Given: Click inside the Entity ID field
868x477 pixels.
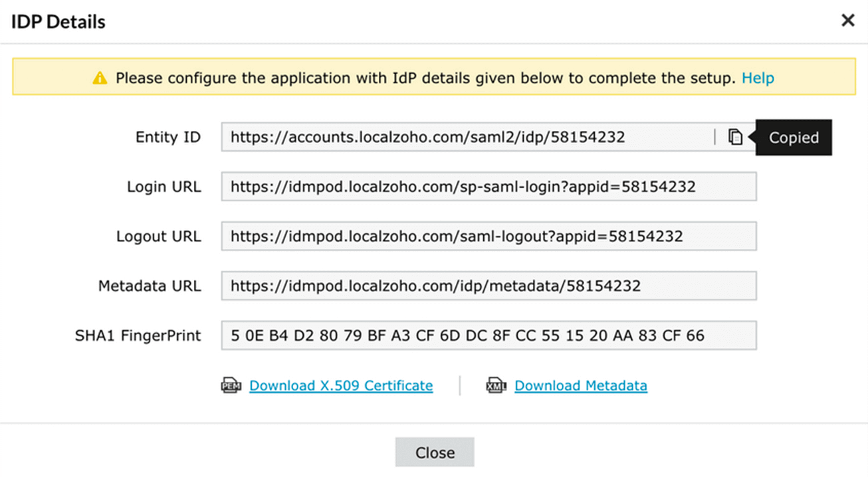Looking at the screenshot, I should [x=465, y=137].
